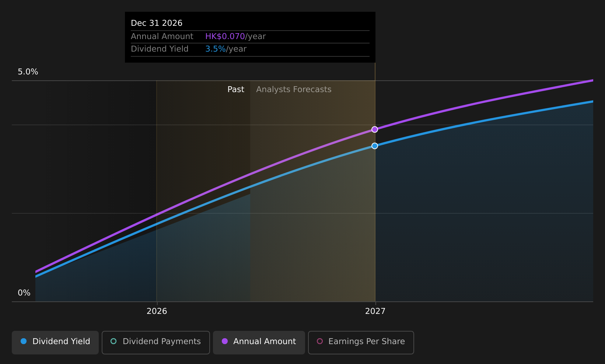The image size is (605, 364).
Task: Enable the Earnings Per Share series
Action: (x=361, y=343)
